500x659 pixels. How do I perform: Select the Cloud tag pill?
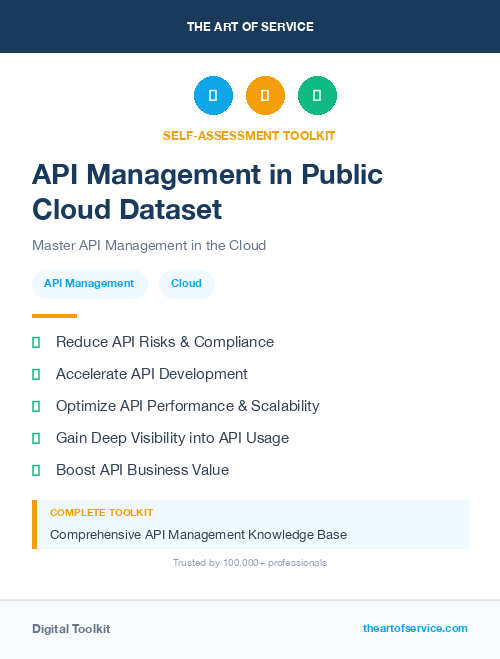click(x=187, y=284)
